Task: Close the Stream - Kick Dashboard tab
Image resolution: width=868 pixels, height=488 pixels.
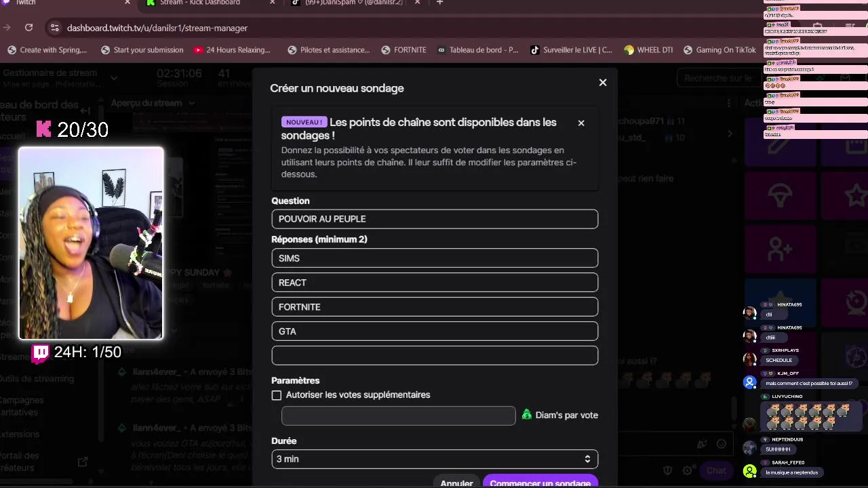Action: (x=273, y=3)
